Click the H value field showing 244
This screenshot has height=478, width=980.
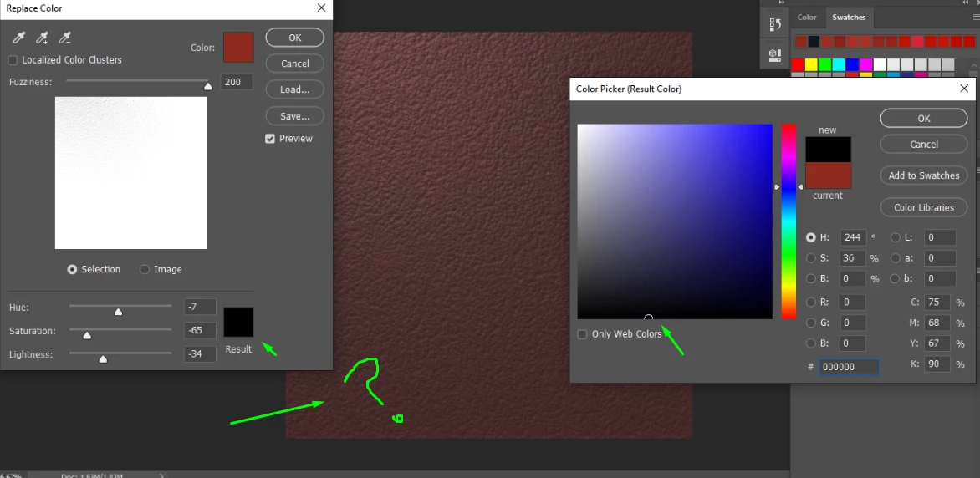853,237
